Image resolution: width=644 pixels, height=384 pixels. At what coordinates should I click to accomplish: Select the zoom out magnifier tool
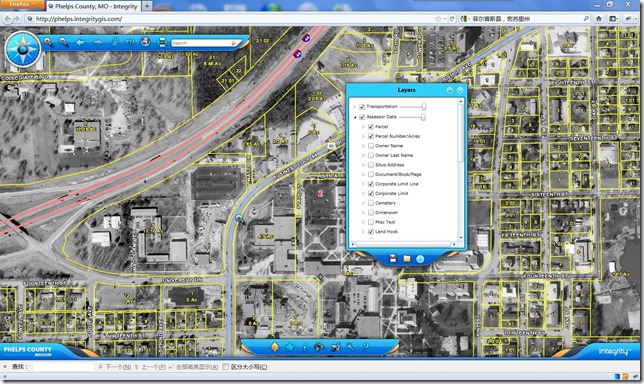[64, 42]
